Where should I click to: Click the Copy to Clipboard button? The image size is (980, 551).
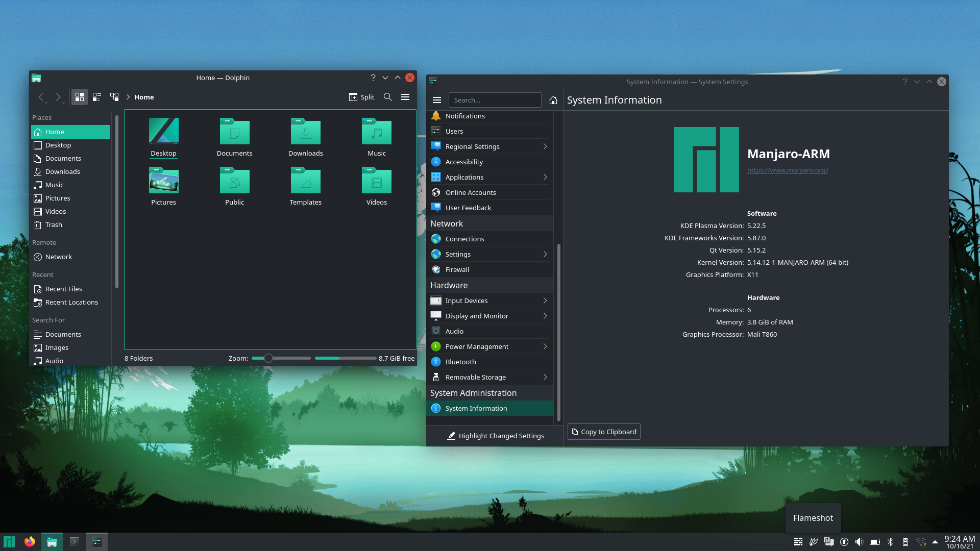[x=604, y=432]
